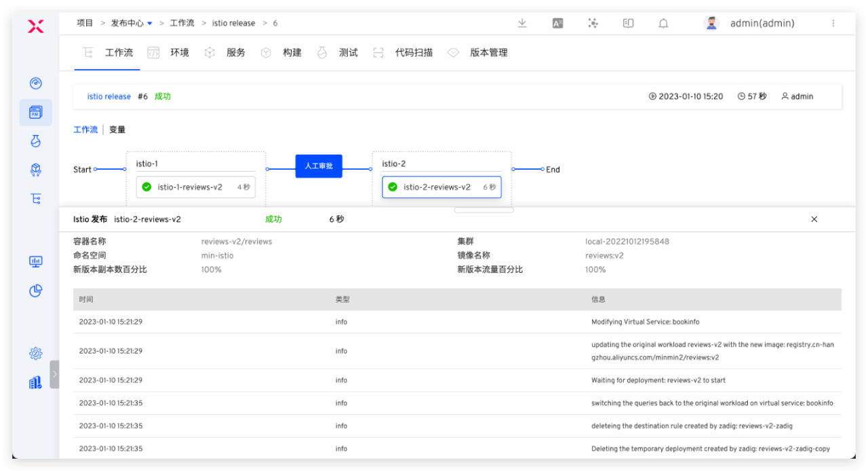Close the Istio 发布 detail panel

(x=814, y=219)
